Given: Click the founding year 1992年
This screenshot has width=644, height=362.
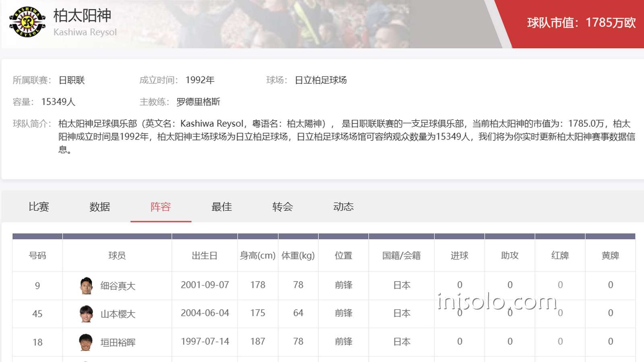Looking at the screenshot, I should 200,80.
